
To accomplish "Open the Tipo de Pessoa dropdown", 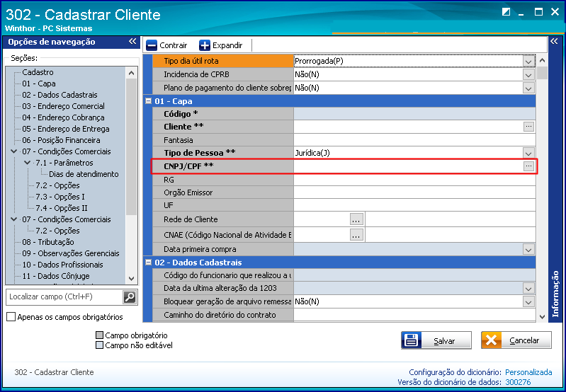I will [528, 153].
